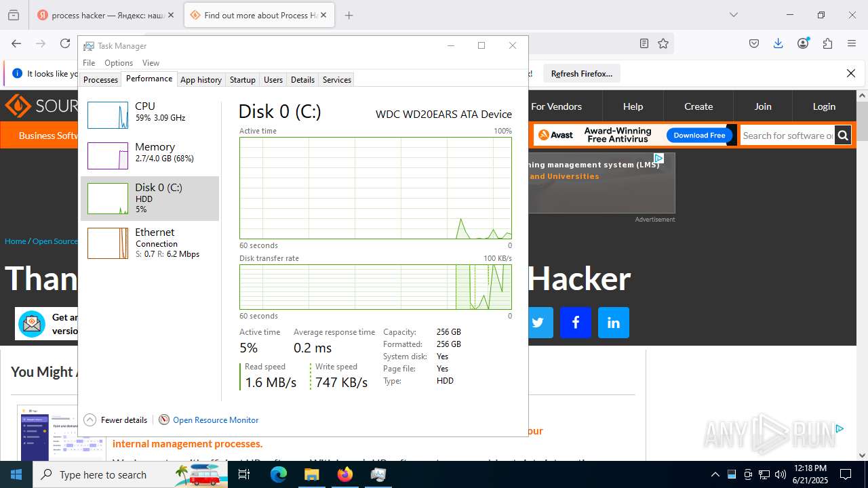Bookmark this page with star icon
This screenshot has height=488, width=868.
point(663,43)
